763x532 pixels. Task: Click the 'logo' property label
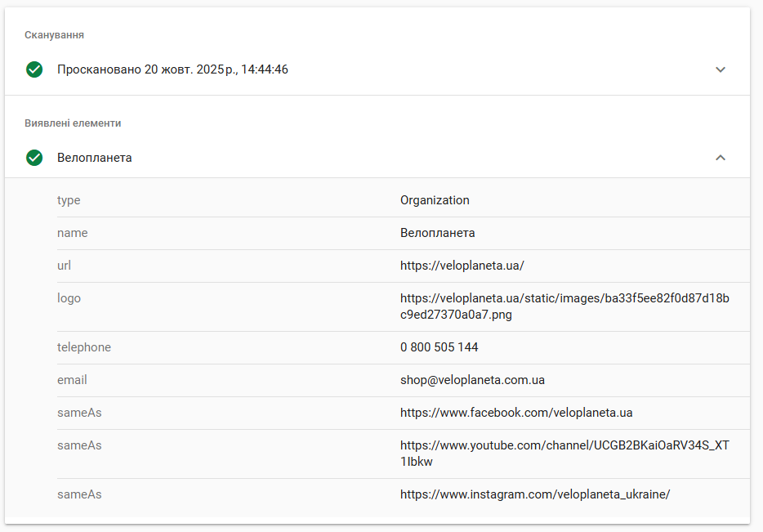tap(69, 298)
